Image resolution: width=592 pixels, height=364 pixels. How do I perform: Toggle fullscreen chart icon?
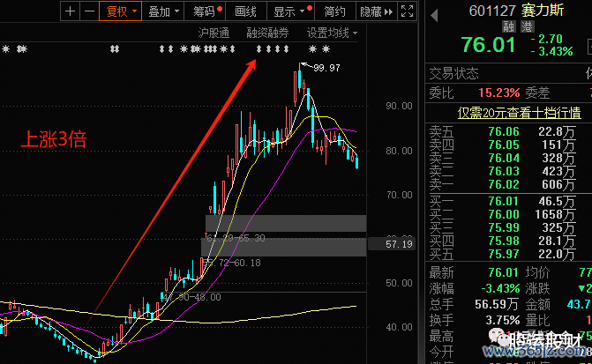(407, 11)
